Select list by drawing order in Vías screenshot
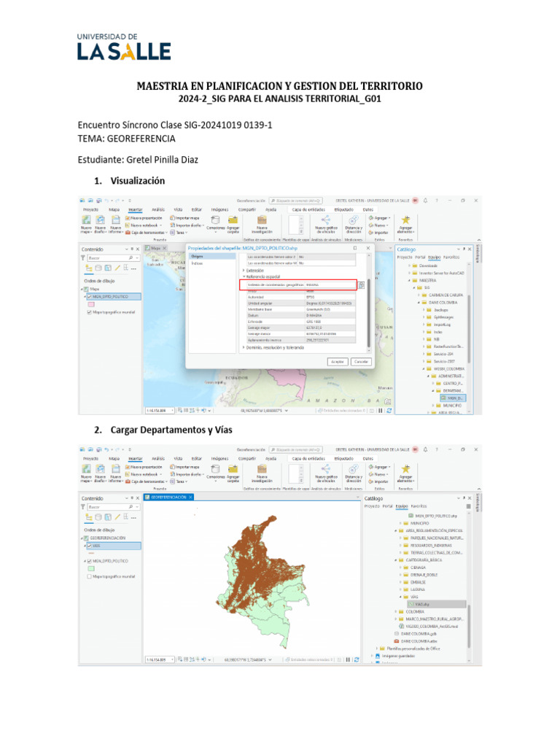 click(88, 517)
